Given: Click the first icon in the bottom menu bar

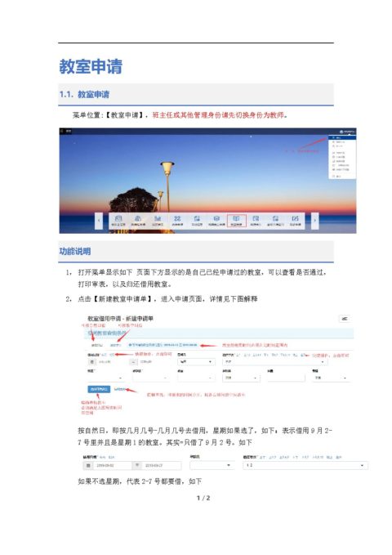Looking at the screenshot, I should tap(118, 220).
